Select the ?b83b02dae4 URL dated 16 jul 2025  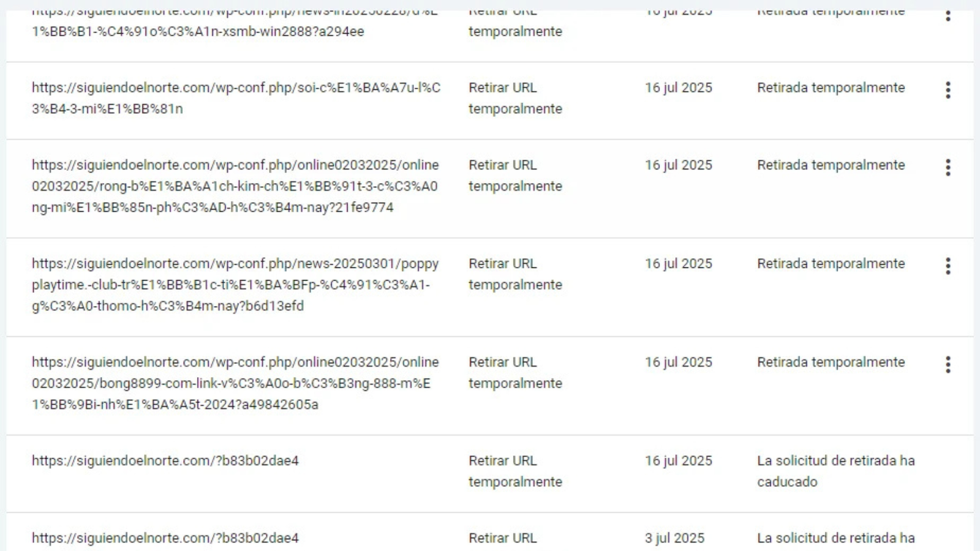coord(165,460)
